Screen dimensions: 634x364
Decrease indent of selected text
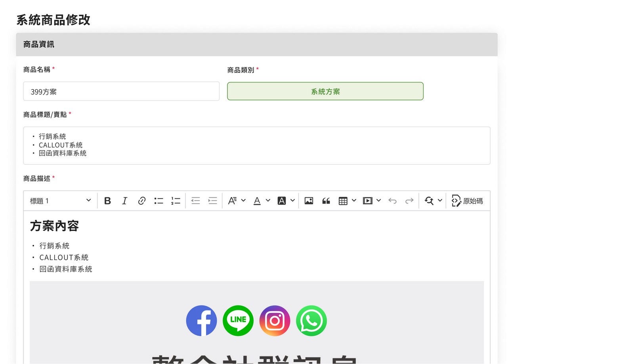click(196, 201)
